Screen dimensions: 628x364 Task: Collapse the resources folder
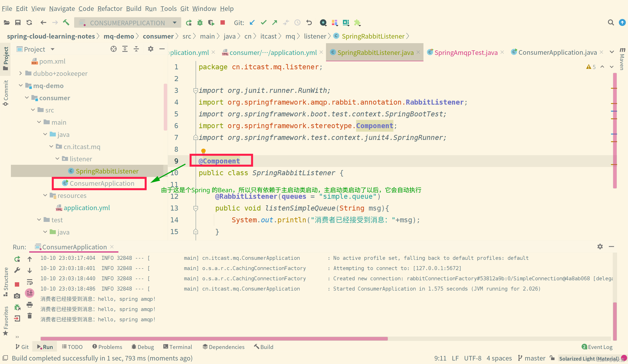[x=45, y=195]
